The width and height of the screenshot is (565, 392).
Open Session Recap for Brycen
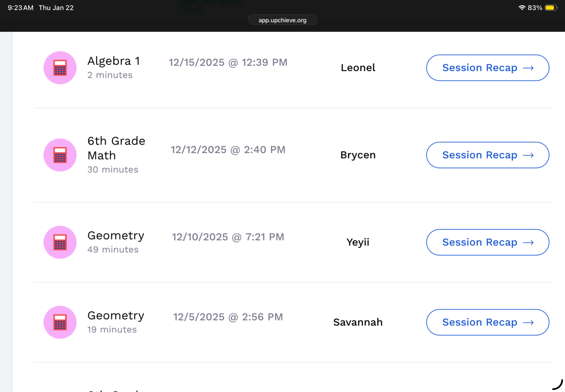[487, 155]
